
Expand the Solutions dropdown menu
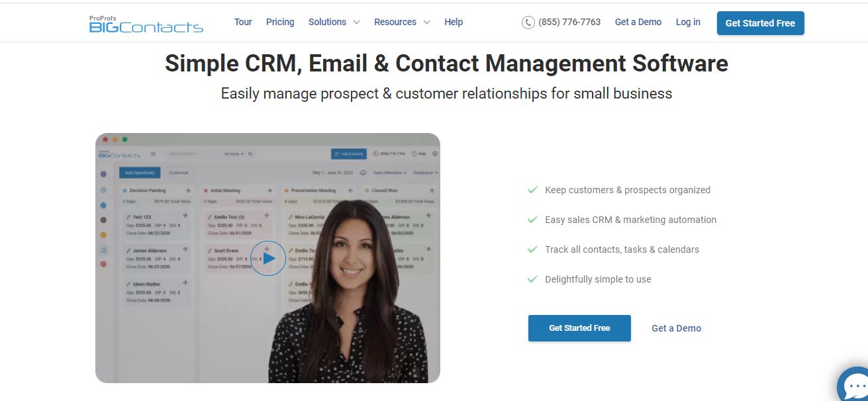pyautogui.click(x=334, y=22)
